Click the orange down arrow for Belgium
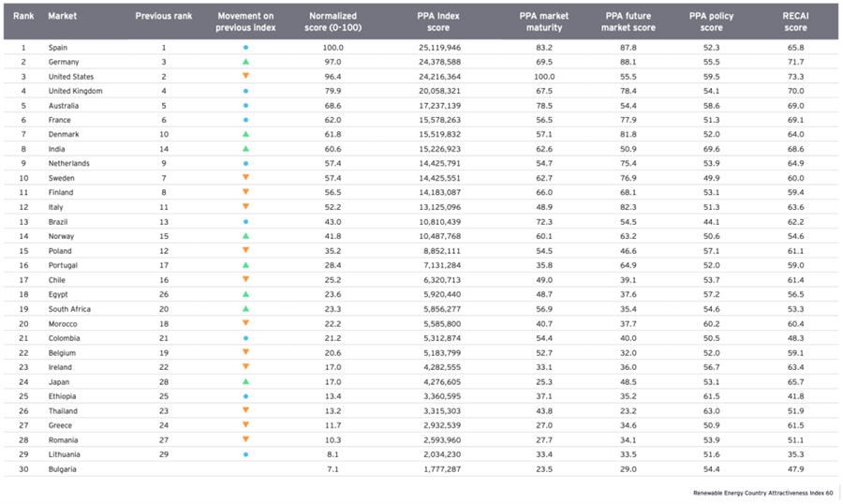Screen dimensions: 843x504 pos(245,352)
